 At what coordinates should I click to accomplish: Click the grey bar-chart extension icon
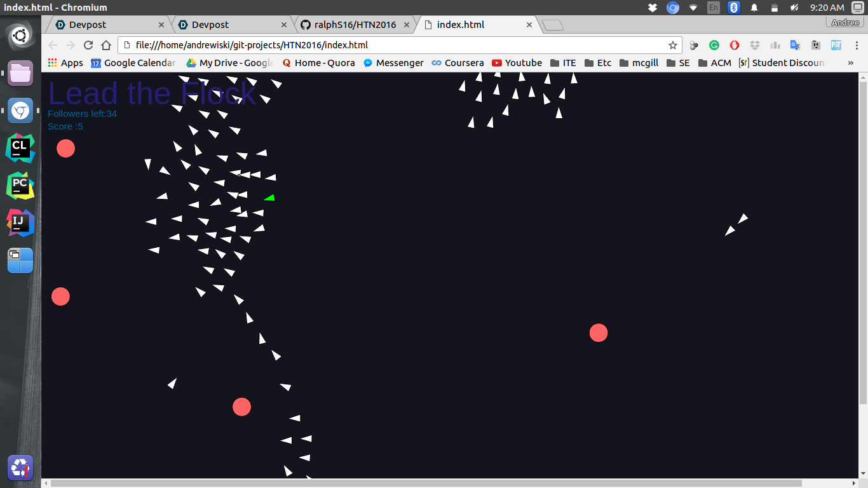click(775, 45)
